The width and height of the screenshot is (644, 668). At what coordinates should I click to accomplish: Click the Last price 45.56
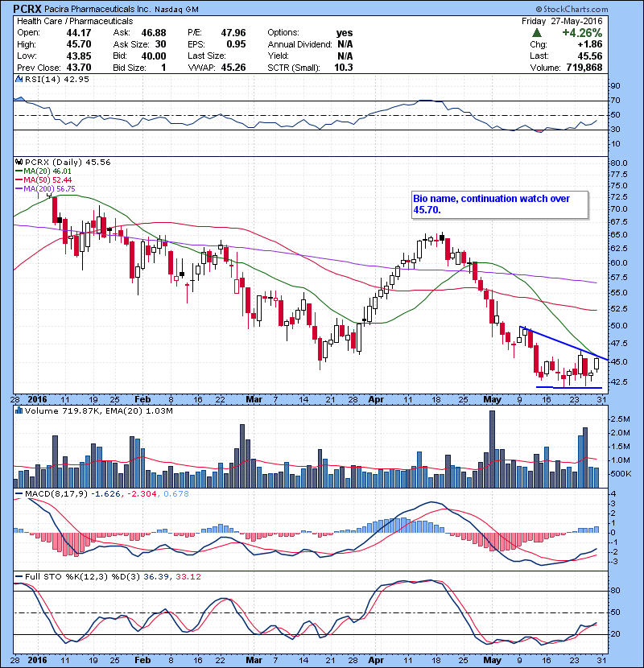[590, 56]
